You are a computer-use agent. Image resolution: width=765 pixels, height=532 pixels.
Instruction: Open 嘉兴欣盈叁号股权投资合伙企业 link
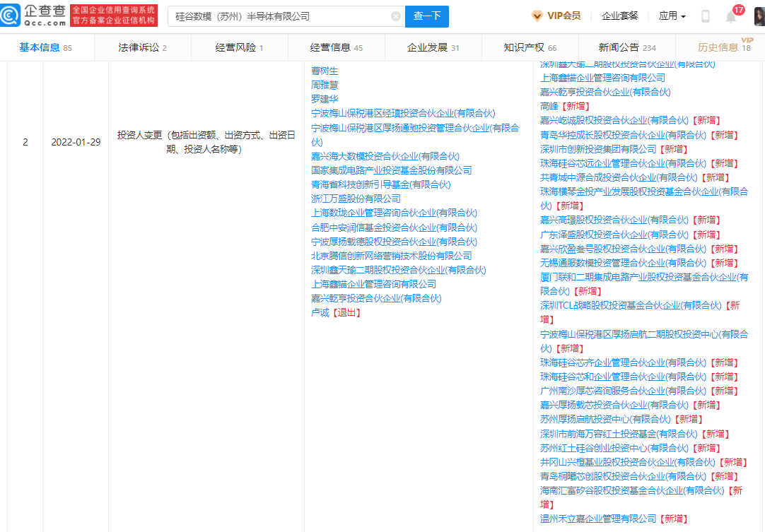[623, 249]
